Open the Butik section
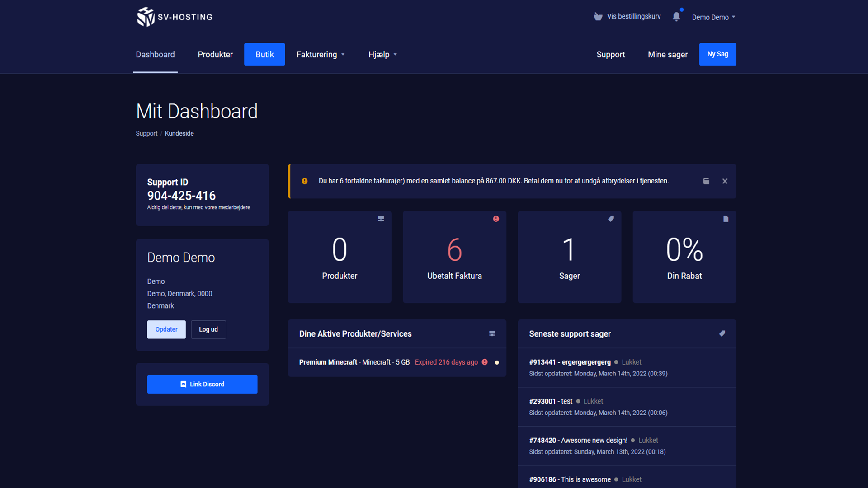868x488 pixels. click(264, 54)
